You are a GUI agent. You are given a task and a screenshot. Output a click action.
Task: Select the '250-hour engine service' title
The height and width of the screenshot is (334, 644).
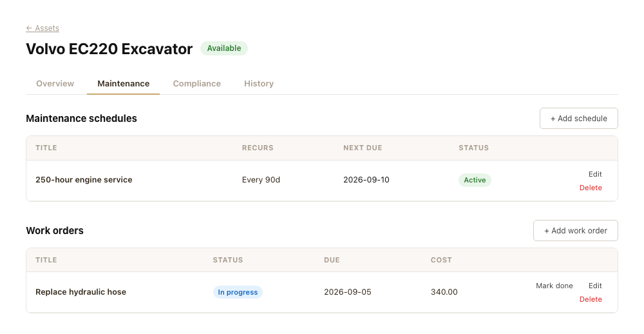tap(84, 180)
